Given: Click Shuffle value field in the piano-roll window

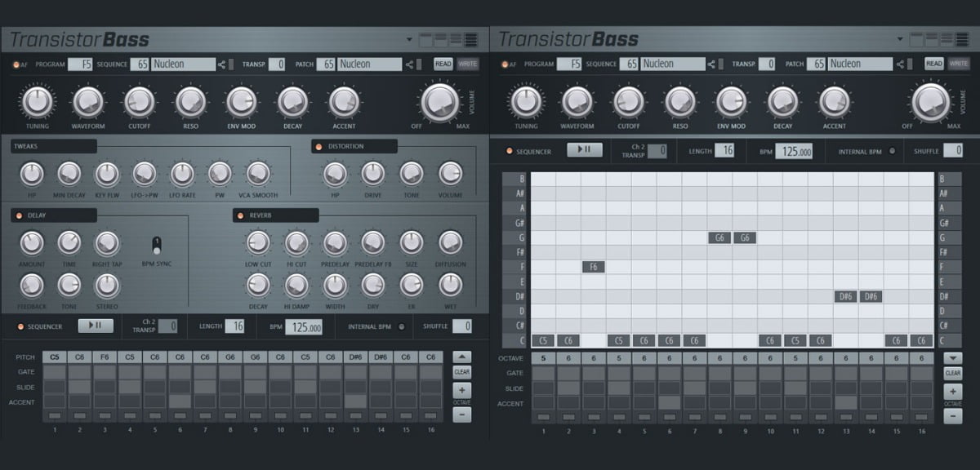Looking at the screenshot, I should click(x=953, y=151).
